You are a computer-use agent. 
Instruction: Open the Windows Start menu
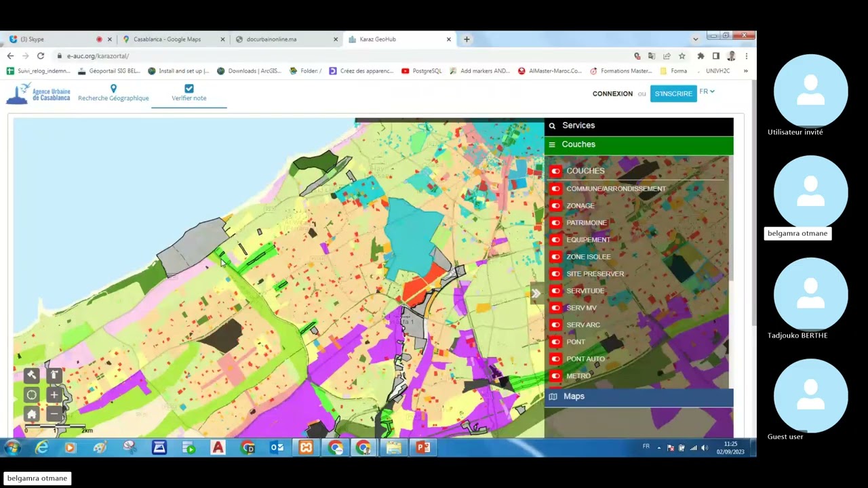pos(13,447)
